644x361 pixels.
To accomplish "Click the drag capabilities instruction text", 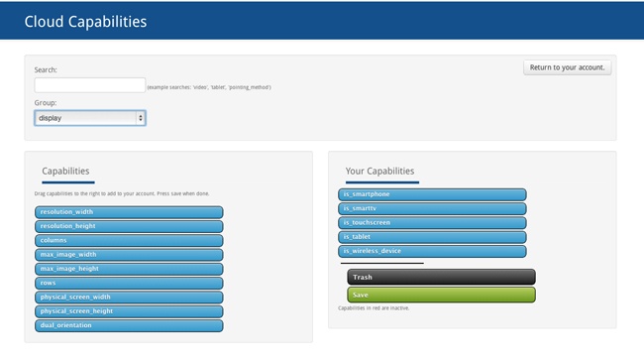I will 122,193.
